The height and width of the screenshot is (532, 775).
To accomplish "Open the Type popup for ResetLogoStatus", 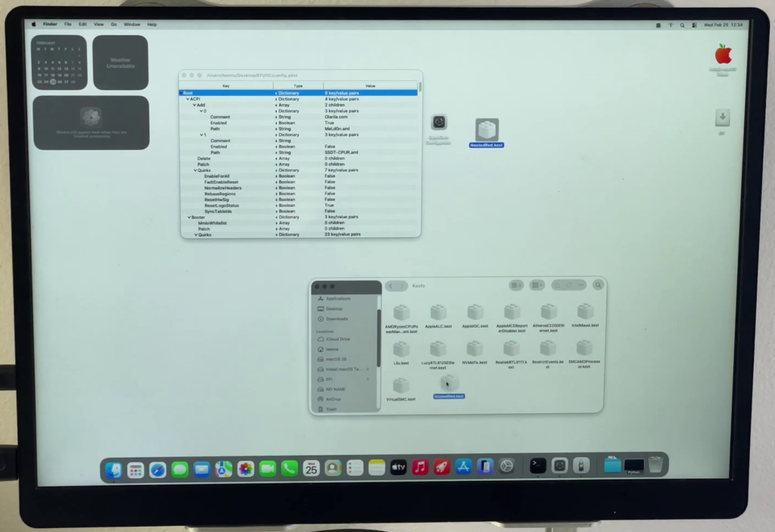I will pyautogui.click(x=276, y=205).
